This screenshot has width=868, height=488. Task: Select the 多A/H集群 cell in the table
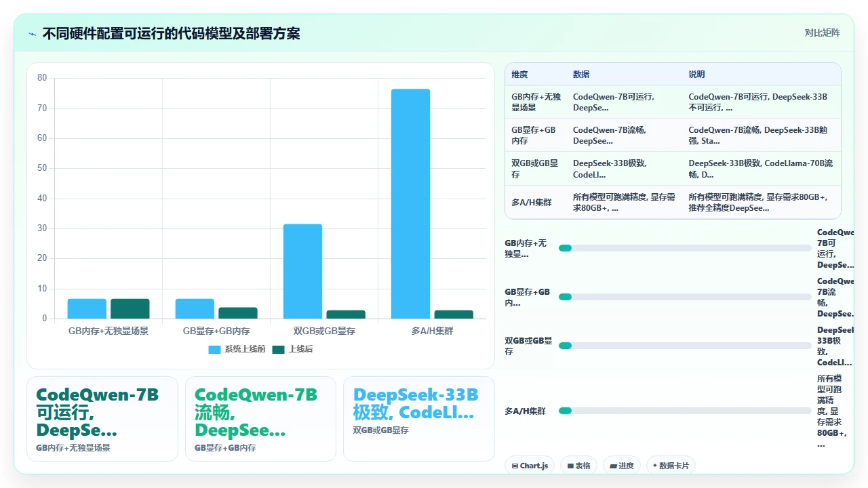[536, 202]
